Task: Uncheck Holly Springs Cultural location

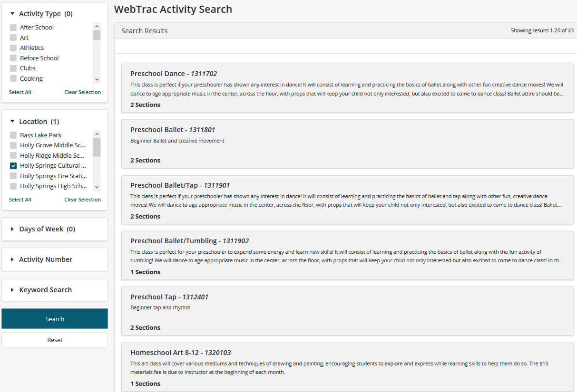Action: pos(13,165)
